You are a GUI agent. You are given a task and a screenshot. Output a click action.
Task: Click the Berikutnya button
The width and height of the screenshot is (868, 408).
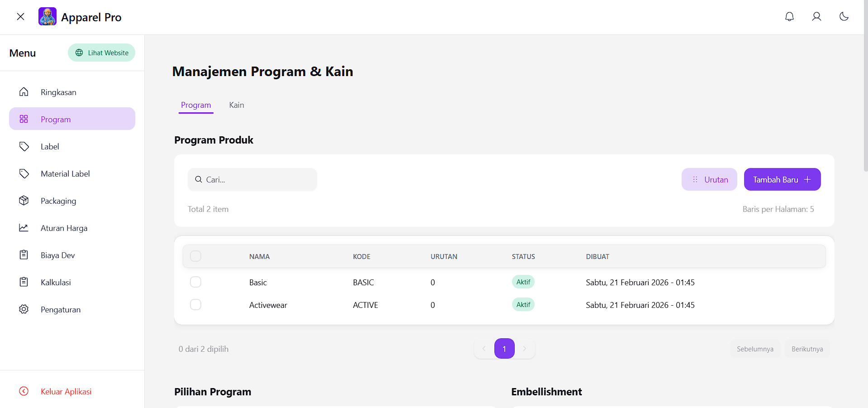tap(807, 349)
